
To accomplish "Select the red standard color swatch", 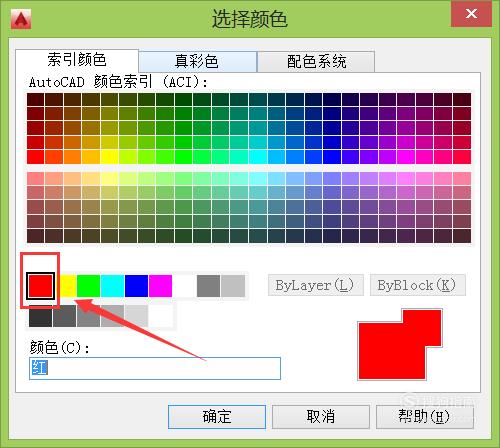I will pyautogui.click(x=41, y=286).
